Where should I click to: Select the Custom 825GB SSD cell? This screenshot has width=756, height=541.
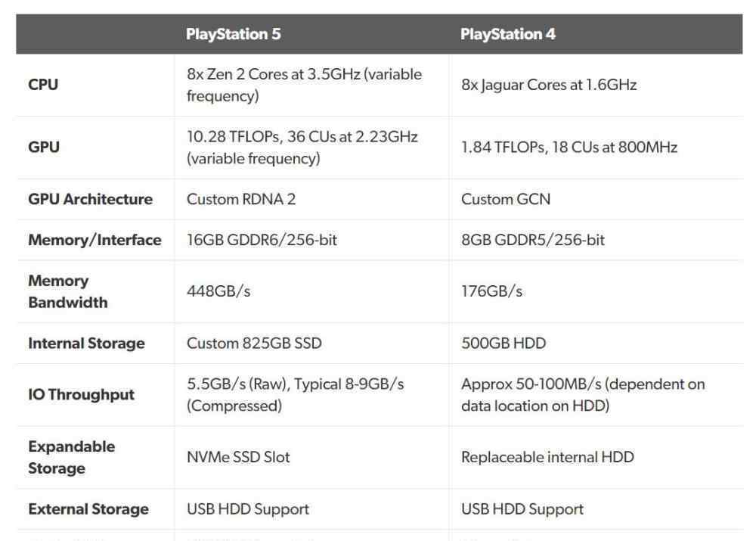[x=254, y=344]
